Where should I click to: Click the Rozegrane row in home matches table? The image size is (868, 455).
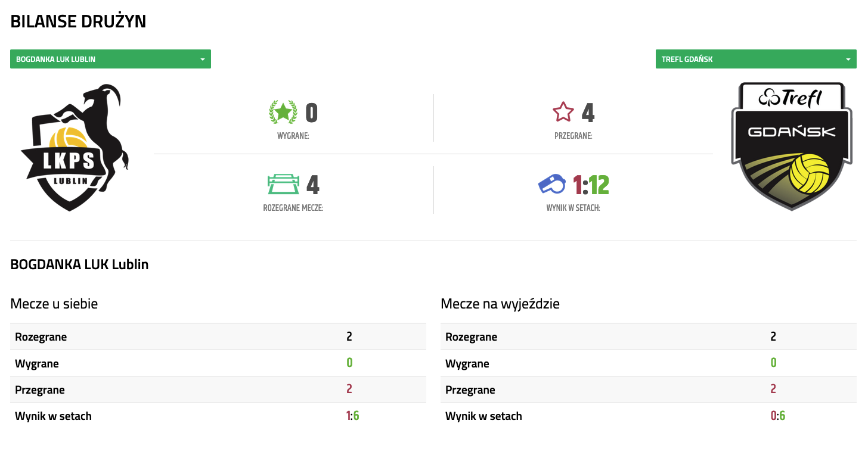pyautogui.click(x=218, y=336)
